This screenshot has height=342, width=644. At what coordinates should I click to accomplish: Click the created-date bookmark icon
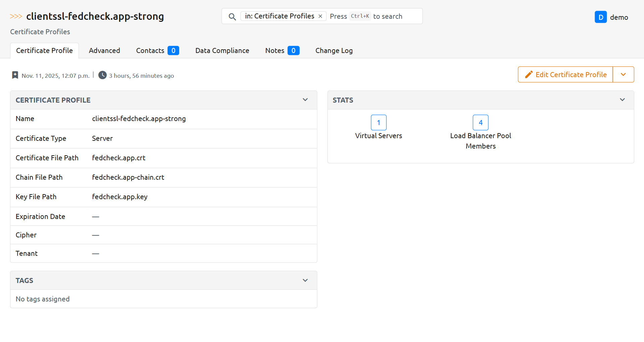15,75
